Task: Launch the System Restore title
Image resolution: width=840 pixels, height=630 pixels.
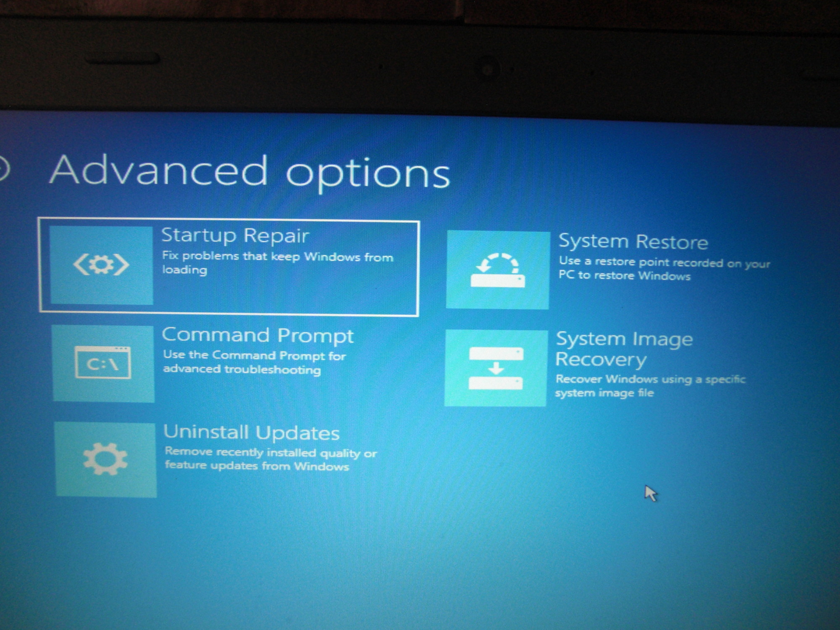Action: pos(633,241)
